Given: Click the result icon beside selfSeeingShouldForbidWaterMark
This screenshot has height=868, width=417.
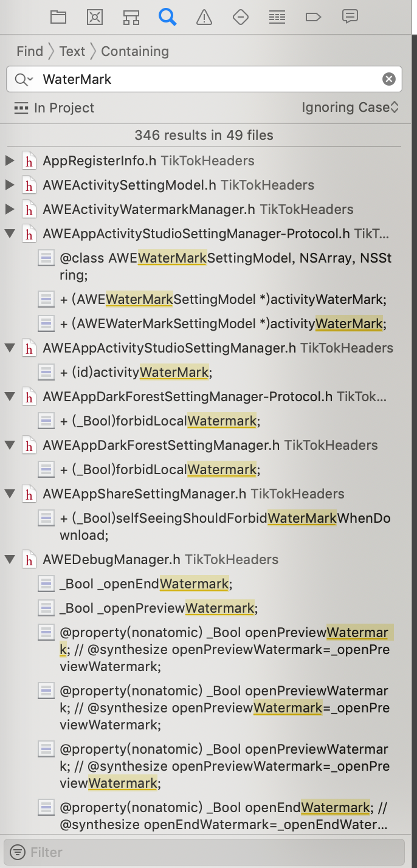Looking at the screenshot, I should coord(46,518).
